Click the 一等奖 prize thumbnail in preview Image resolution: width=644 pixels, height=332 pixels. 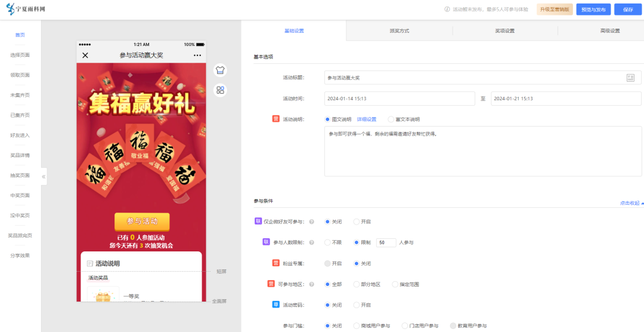click(103, 294)
